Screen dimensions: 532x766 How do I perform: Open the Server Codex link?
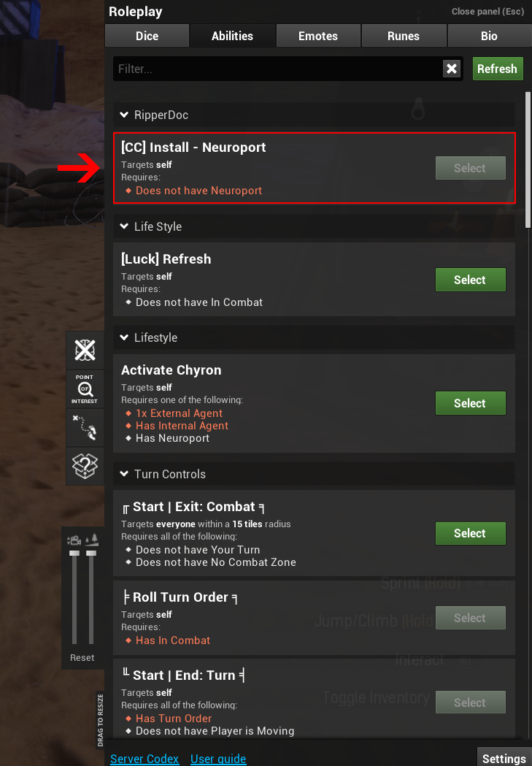coord(144,759)
